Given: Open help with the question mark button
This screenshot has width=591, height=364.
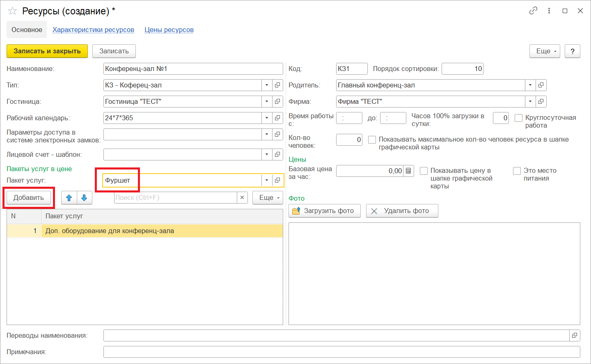Looking at the screenshot, I should [573, 51].
